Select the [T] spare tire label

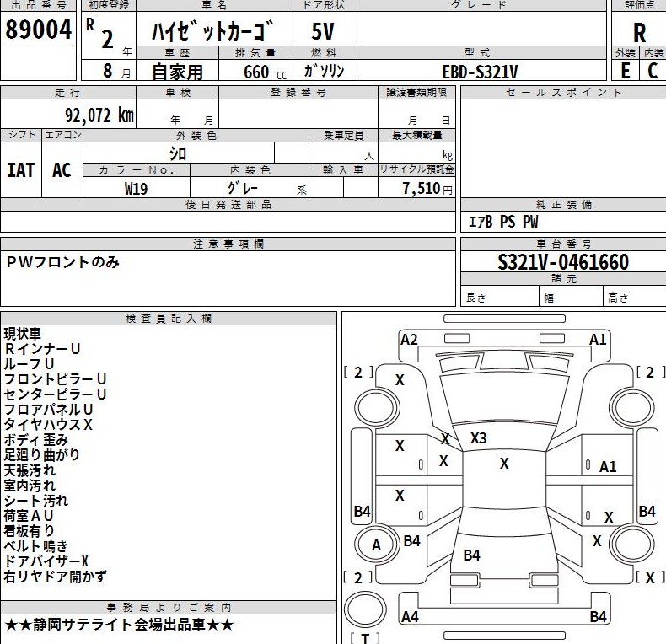pyautogui.click(x=365, y=637)
